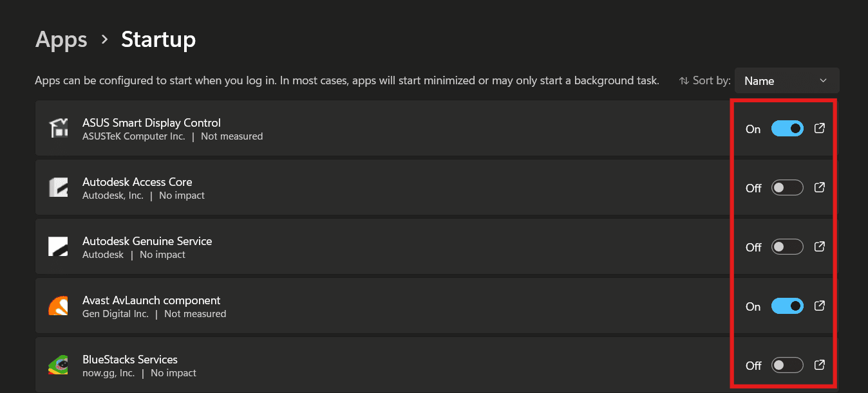Click the ASUS Smart Display Control app icon
Image resolution: width=868 pixels, height=393 pixels.
[x=59, y=128]
